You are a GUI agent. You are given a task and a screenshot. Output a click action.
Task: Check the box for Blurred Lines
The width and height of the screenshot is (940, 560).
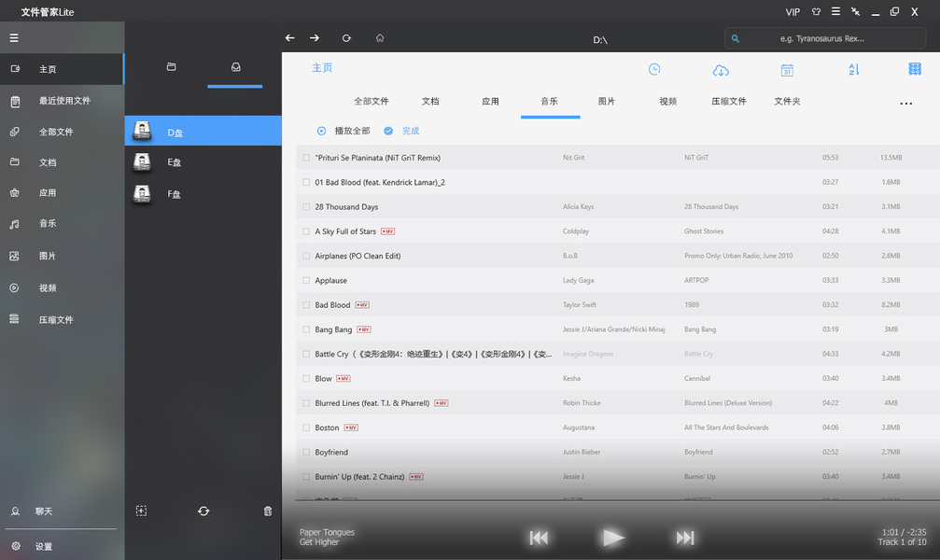point(306,403)
